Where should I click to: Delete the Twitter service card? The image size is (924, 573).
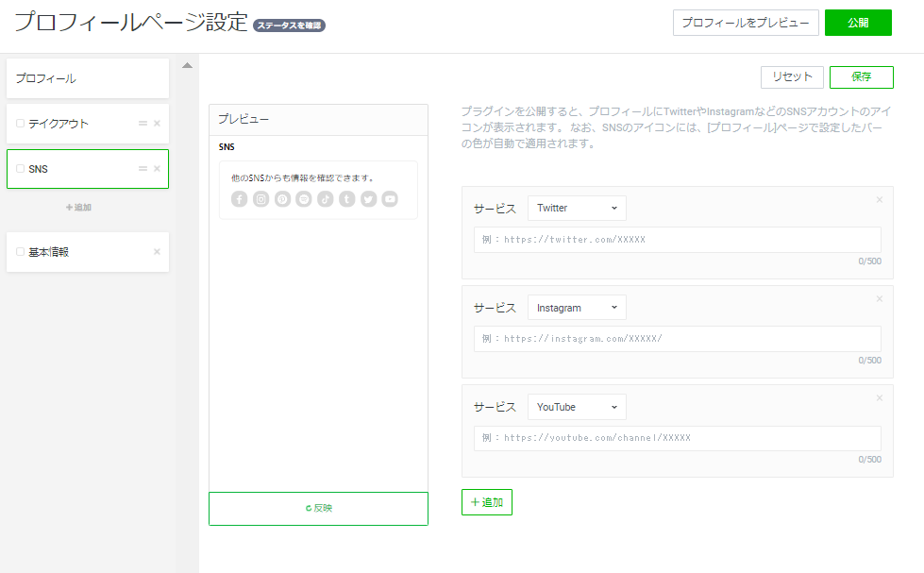(880, 200)
